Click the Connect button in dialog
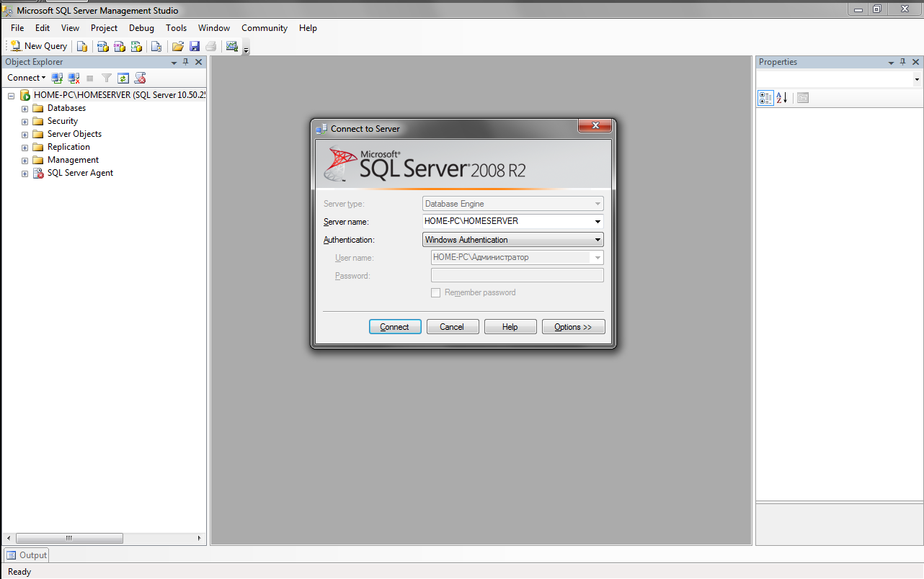The width and height of the screenshot is (924, 579). pyautogui.click(x=395, y=327)
